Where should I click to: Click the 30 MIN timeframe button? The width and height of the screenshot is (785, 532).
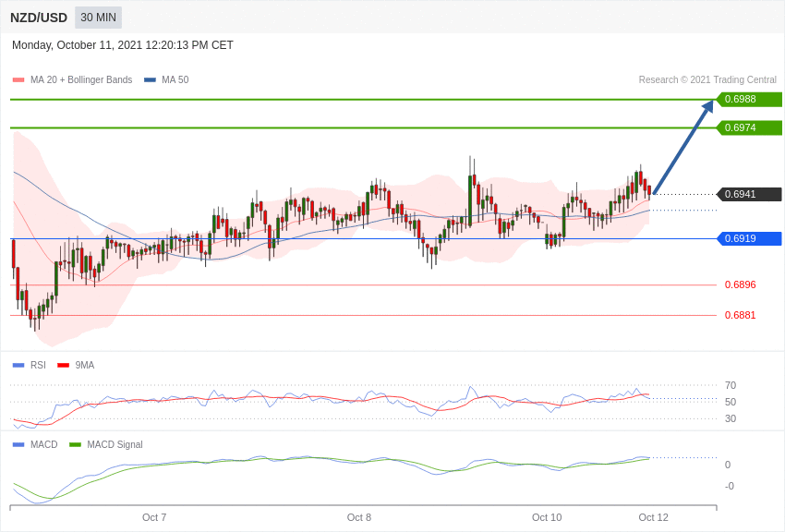98,18
